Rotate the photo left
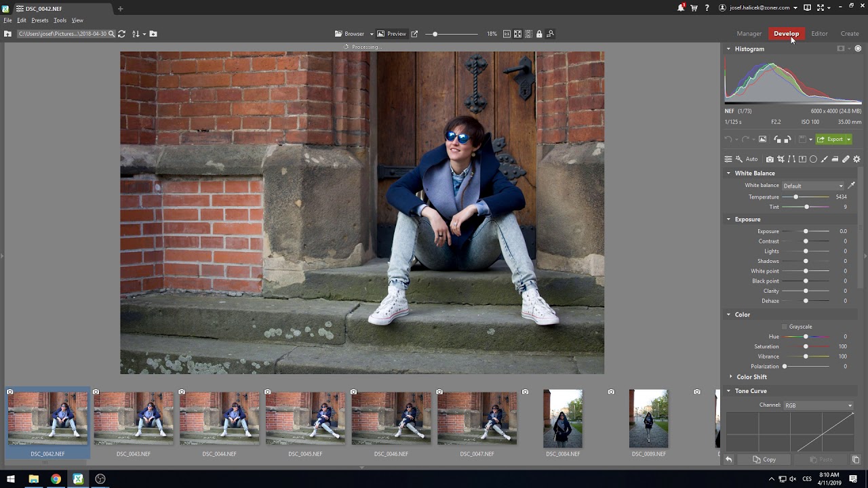 (x=778, y=139)
